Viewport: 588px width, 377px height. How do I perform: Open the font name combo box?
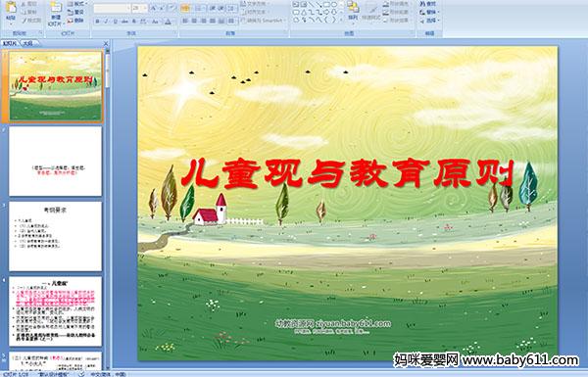point(112,8)
